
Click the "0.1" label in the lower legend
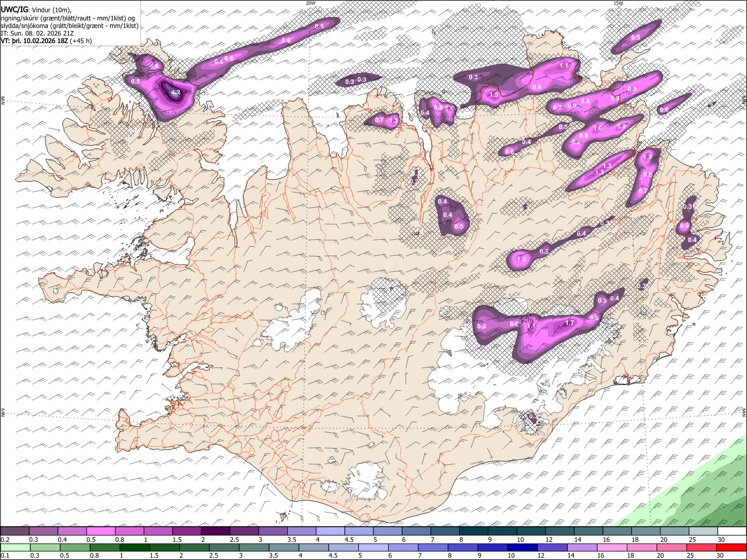click(x=5, y=555)
